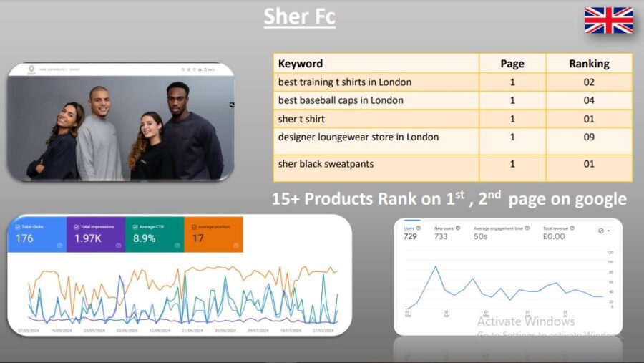Screen dimensions: 644x363
Task: Click the UK flag icon
Action: [x=608, y=20]
